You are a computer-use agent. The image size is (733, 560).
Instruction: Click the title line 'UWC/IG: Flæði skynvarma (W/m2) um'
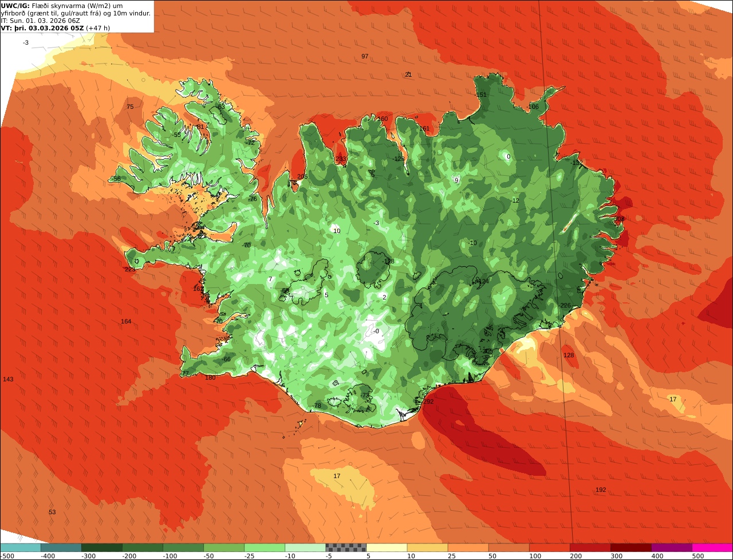[x=62, y=5]
